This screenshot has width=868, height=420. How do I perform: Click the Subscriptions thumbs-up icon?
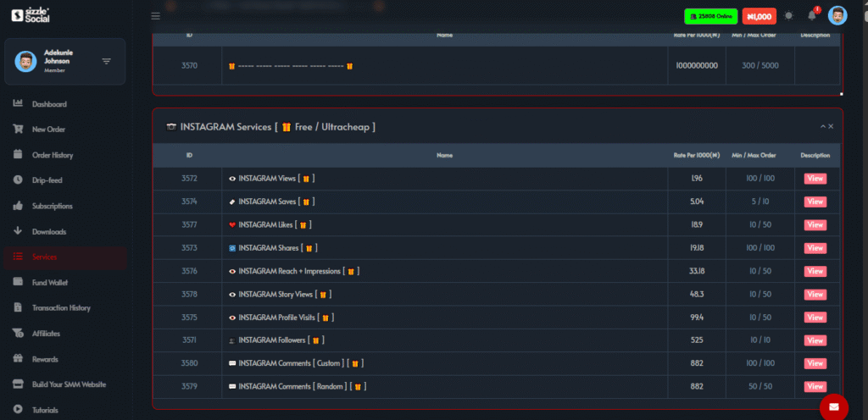pyautogui.click(x=18, y=206)
